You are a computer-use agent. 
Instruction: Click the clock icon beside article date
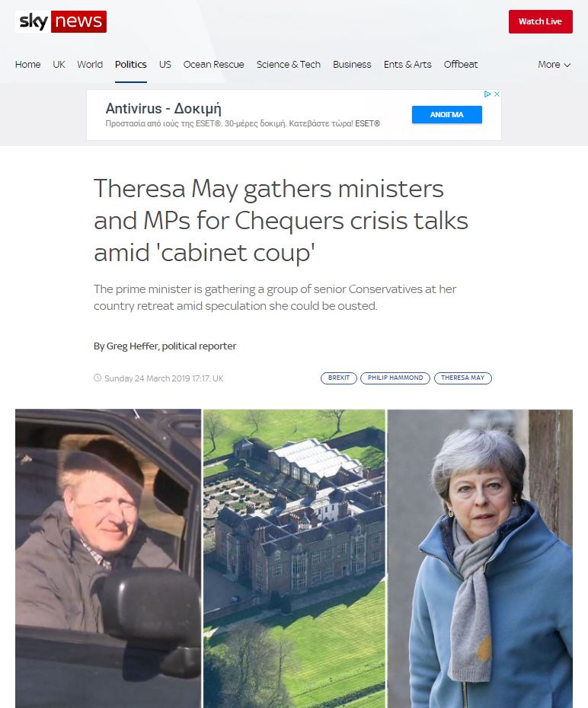tap(97, 378)
